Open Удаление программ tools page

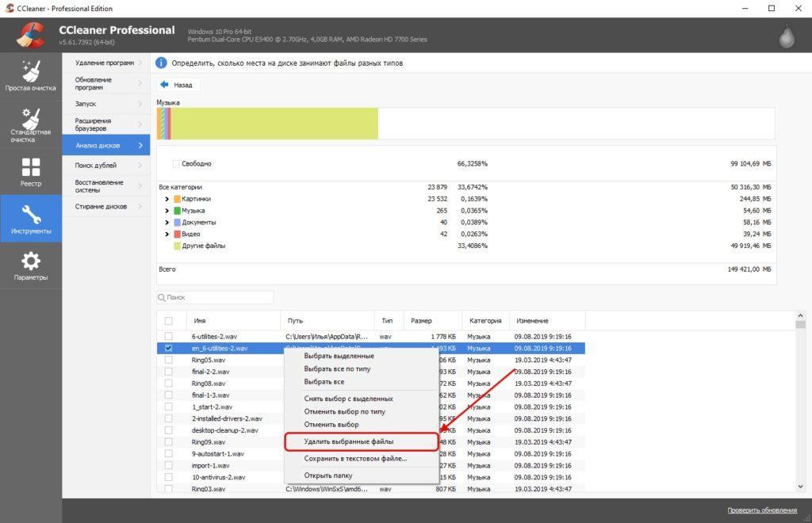click(x=106, y=63)
